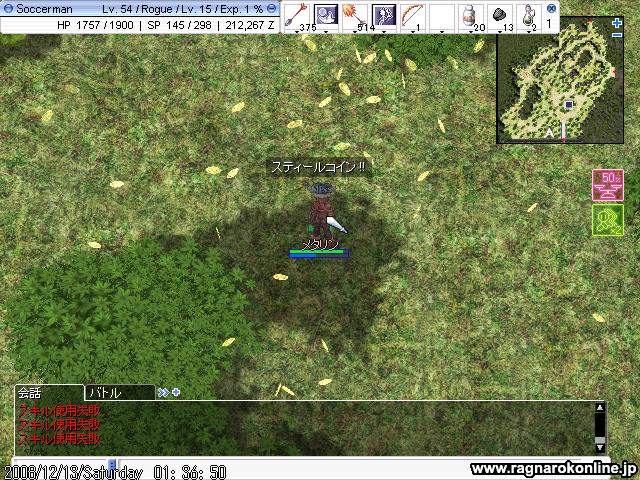Open dropdown arrow under arrow 375 slot
Image resolution: width=640 pixels, height=480 pixels.
click(297, 31)
